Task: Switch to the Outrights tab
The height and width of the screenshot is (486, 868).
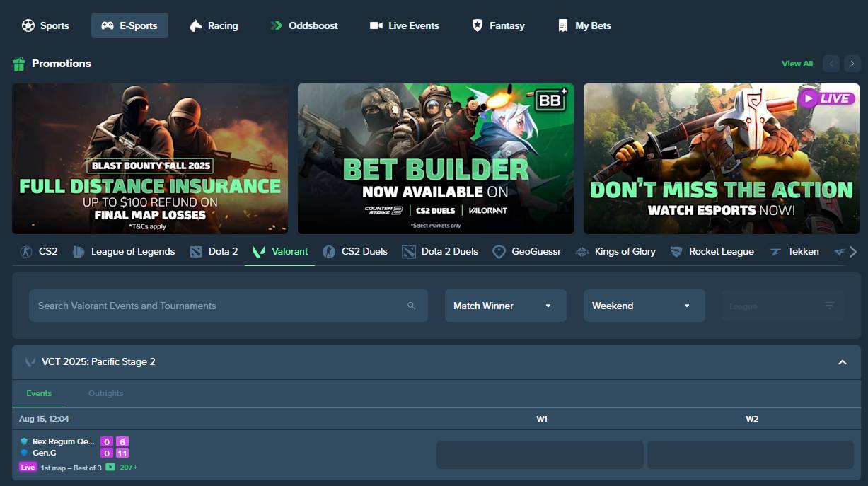Action: [x=105, y=393]
